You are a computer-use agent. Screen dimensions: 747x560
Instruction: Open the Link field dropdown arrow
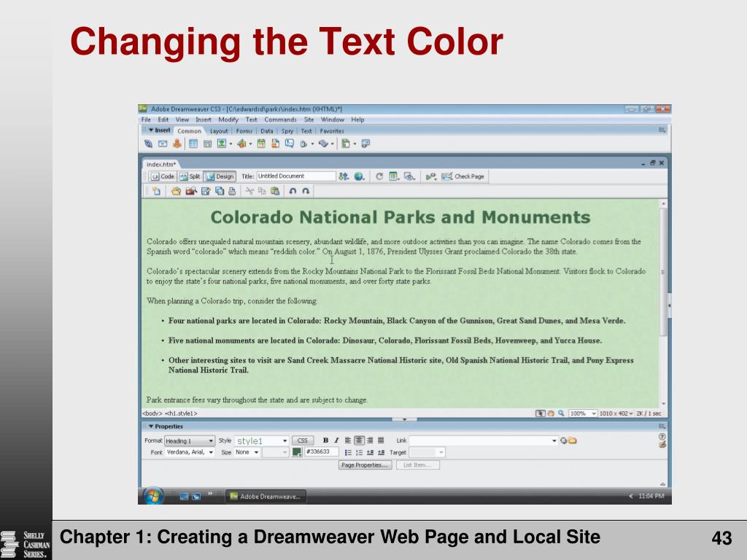554,440
